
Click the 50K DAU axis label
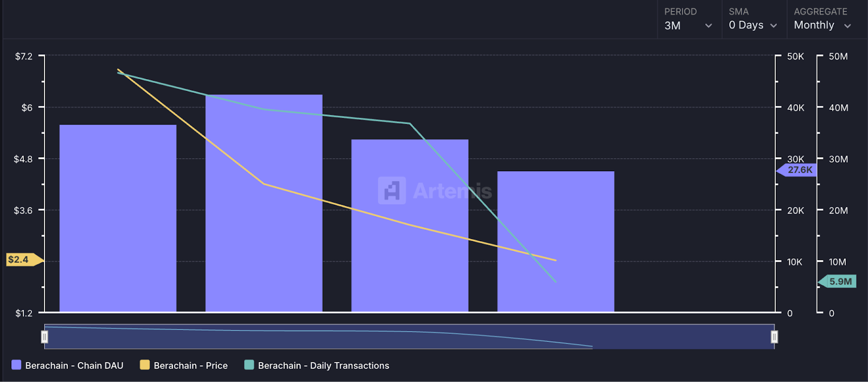[x=795, y=56]
